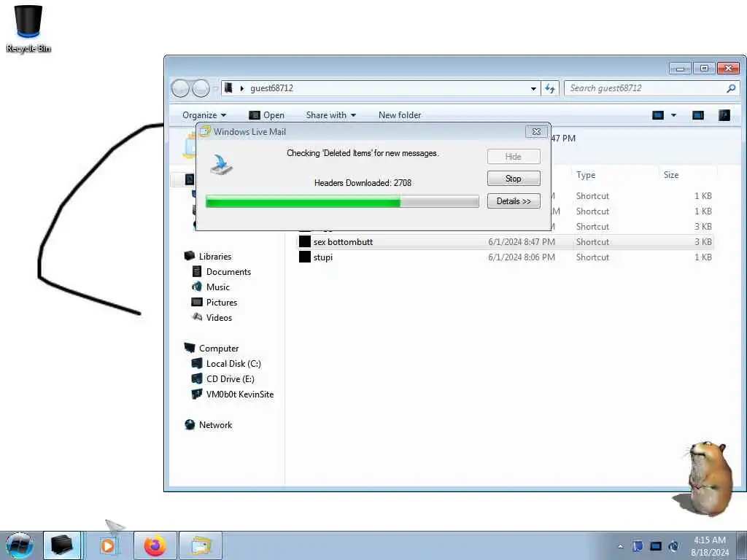747x560 pixels.
Task: Switch to Windows Live Mail taskbar button
Action: pos(201,545)
